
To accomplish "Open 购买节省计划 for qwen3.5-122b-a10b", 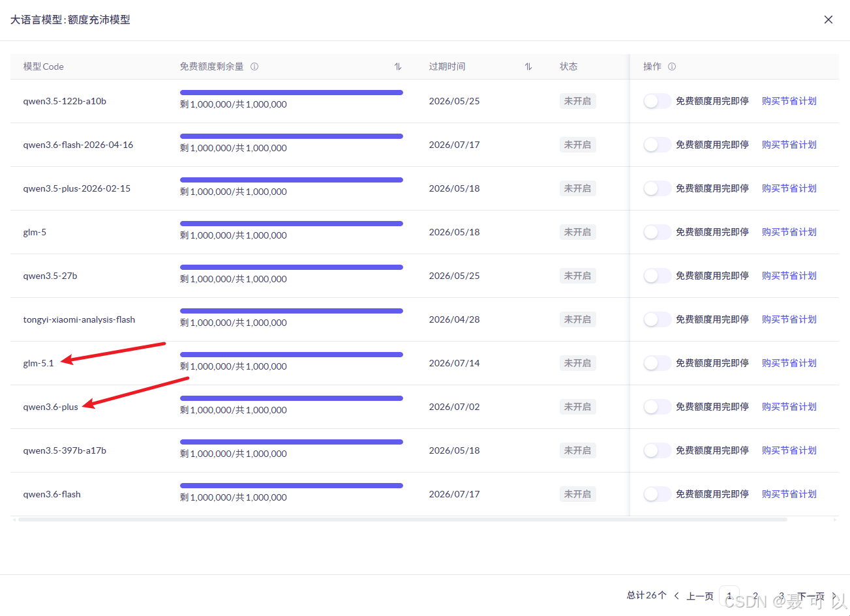I will coord(789,101).
